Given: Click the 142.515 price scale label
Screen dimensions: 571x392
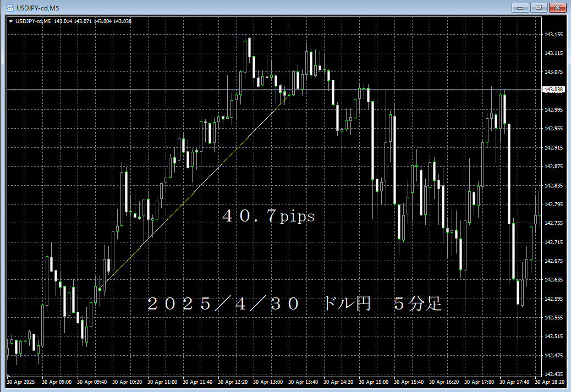Looking at the screenshot, I should [x=553, y=336].
